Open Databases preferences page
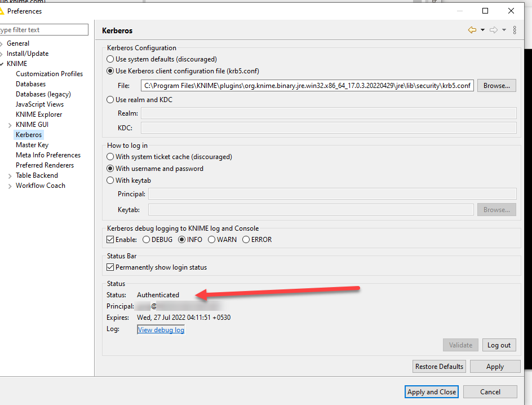This screenshot has height=405, width=532. tap(30, 84)
